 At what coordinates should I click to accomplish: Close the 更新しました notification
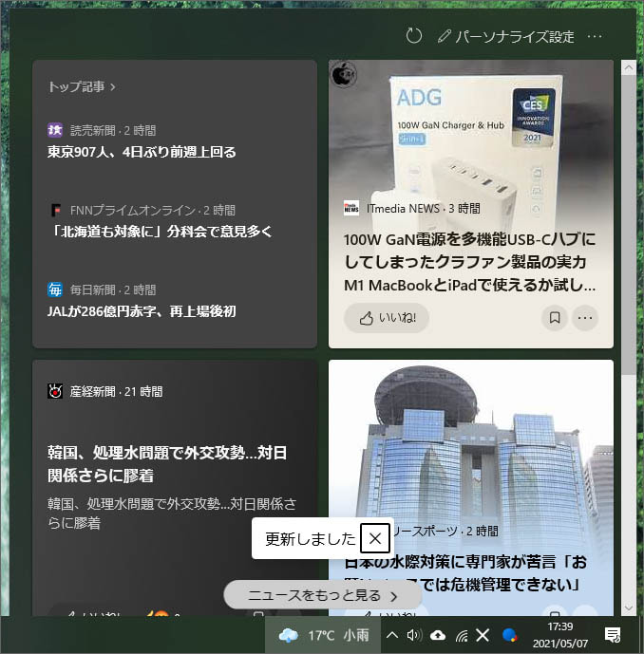[x=375, y=538]
